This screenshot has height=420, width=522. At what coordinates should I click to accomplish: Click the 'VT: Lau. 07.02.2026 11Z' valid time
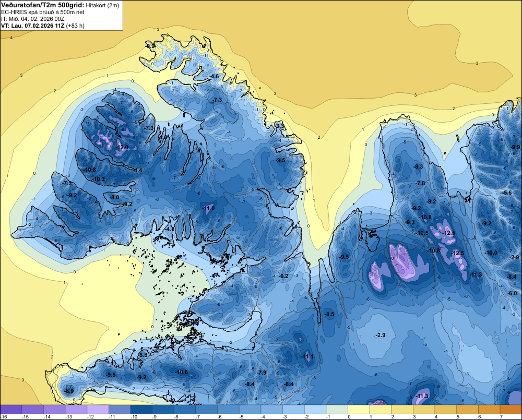33,26
